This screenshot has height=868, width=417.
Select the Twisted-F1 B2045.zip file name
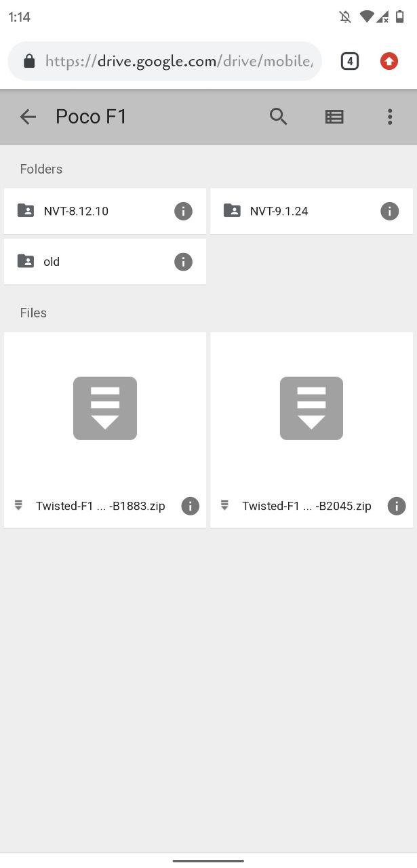coord(306,506)
